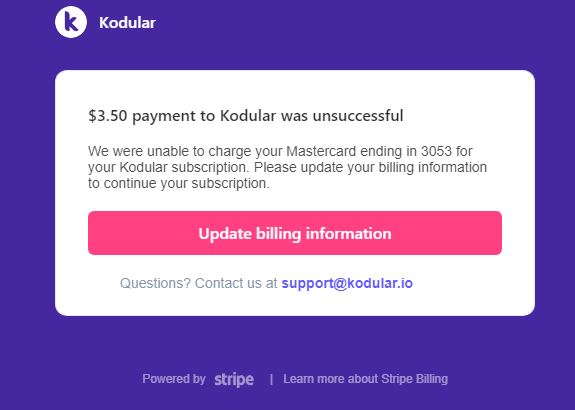This screenshot has height=410, width=575.
Task: Click the vertical divider beside Stripe logo
Action: 271,379
